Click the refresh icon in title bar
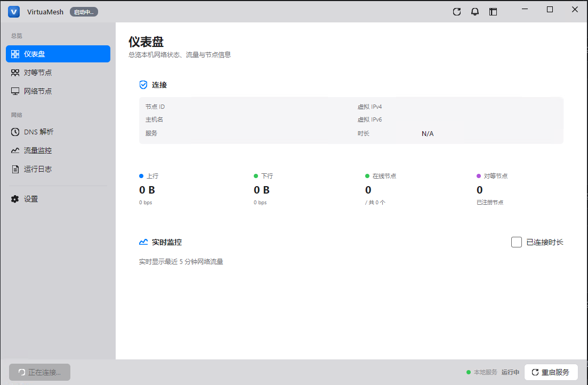 457,12
